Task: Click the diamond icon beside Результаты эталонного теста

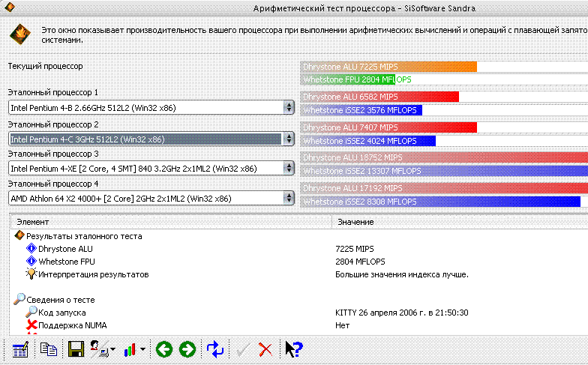Action: tap(19, 235)
